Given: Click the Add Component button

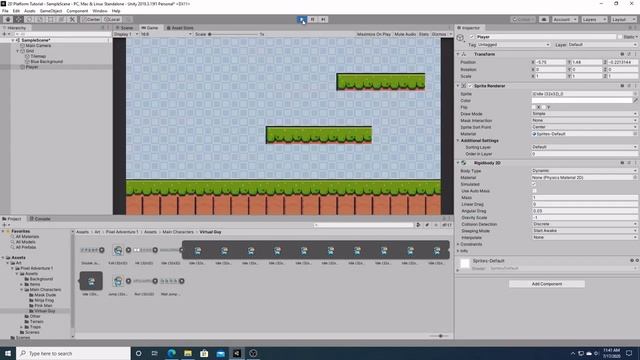Looking at the screenshot, I should (x=547, y=284).
